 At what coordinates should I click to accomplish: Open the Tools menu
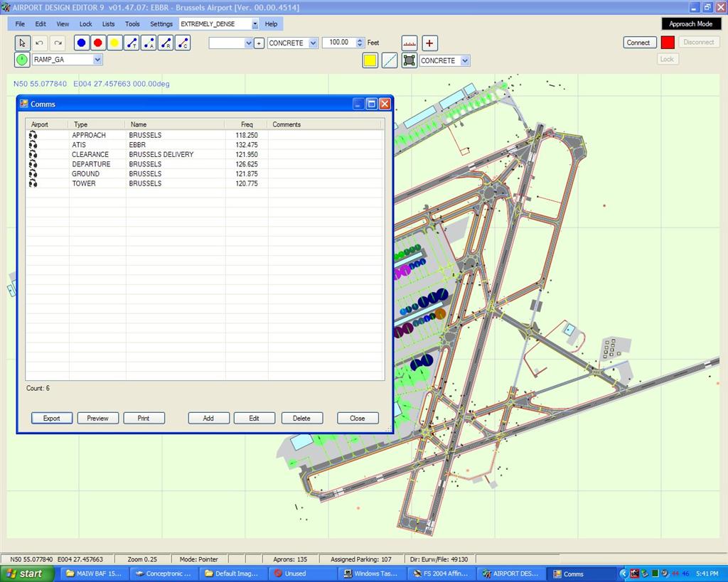pyautogui.click(x=132, y=24)
